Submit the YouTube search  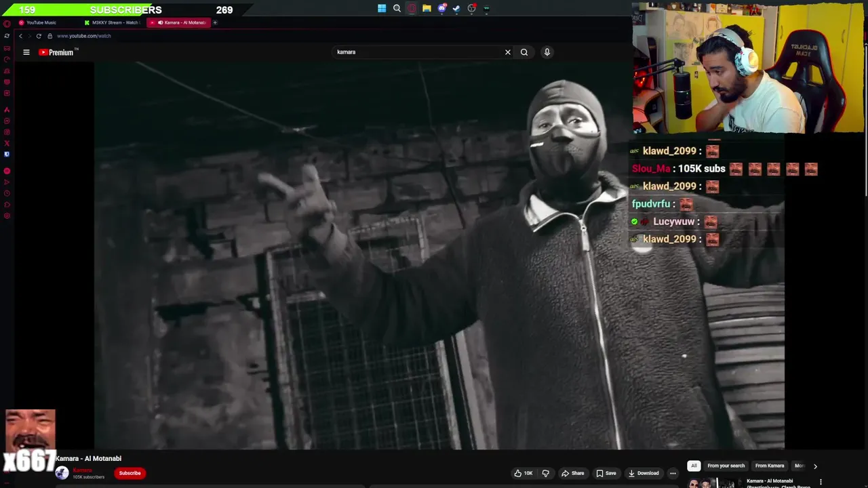click(524, 52)
